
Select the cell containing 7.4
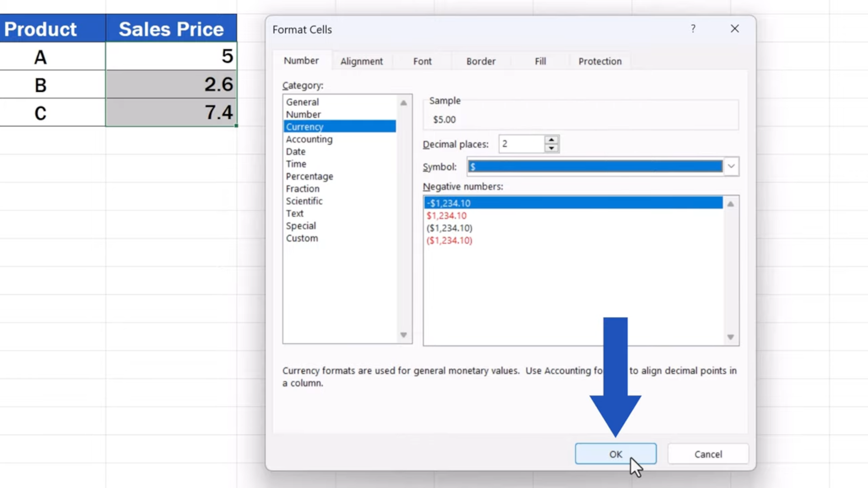(171, 113)
